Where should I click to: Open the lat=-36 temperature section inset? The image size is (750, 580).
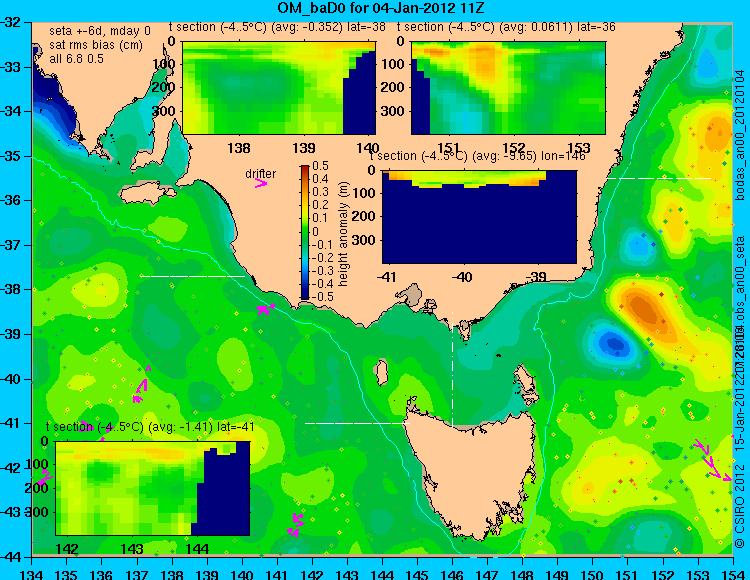[x=508, y=88]
